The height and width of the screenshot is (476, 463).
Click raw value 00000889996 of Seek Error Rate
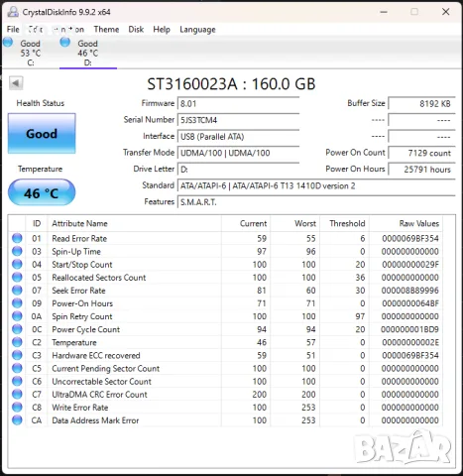tap(410, 291)
